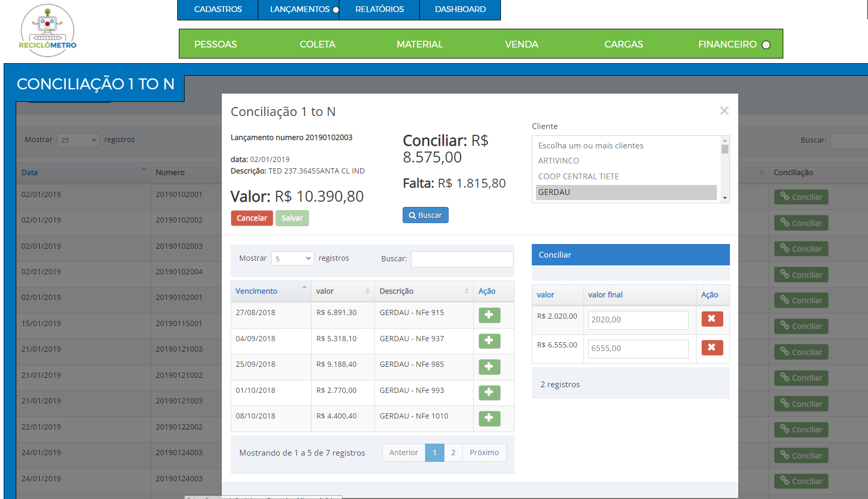Select the FINANCEIRO radio indicator
The image size is (868, 499).
(x=766, y=45)
